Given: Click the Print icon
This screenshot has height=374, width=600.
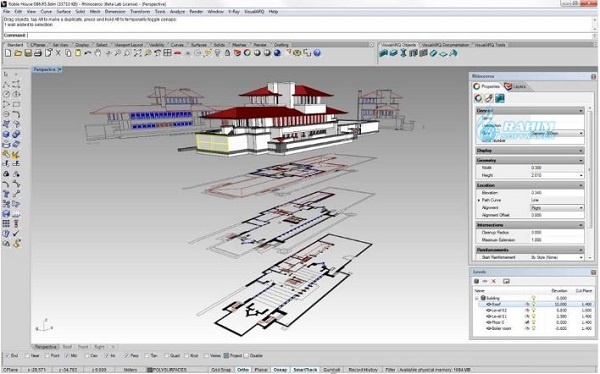Looking at the screenshot, I should tap(38, 53).
